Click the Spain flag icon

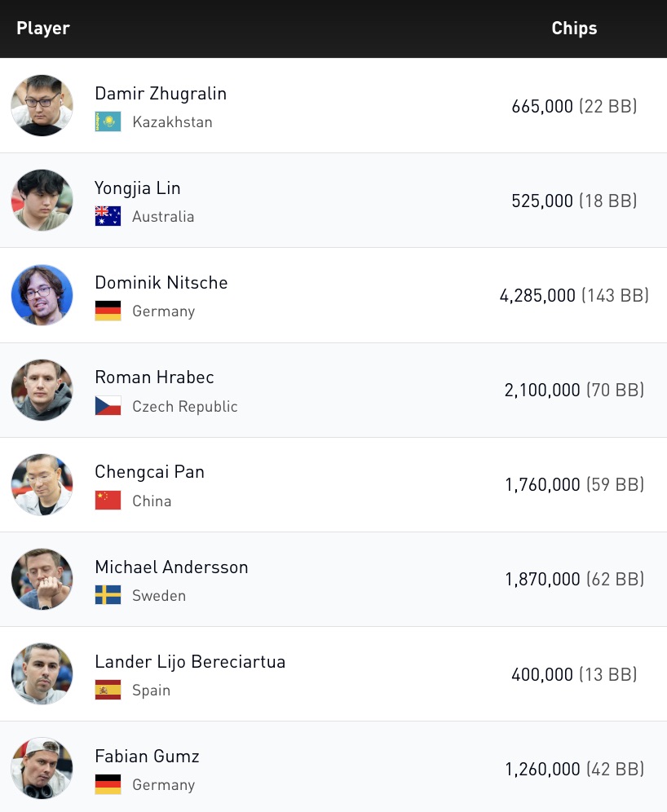pos(108,691)
